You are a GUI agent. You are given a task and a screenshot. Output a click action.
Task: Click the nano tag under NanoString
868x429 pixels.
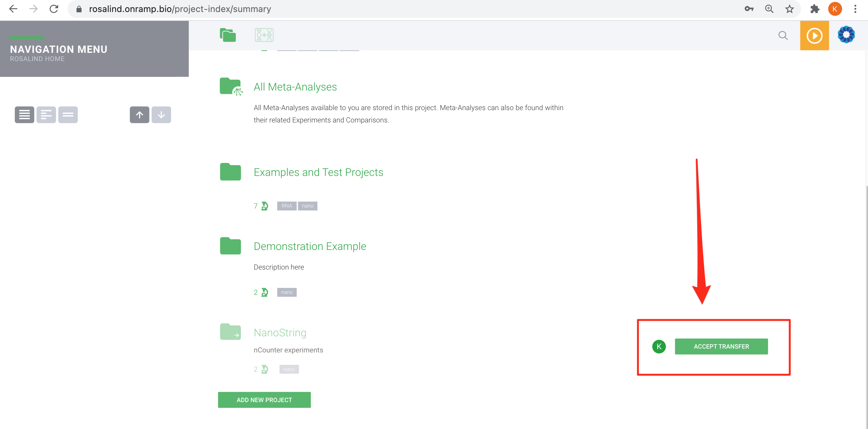click(x=289, y=369)
